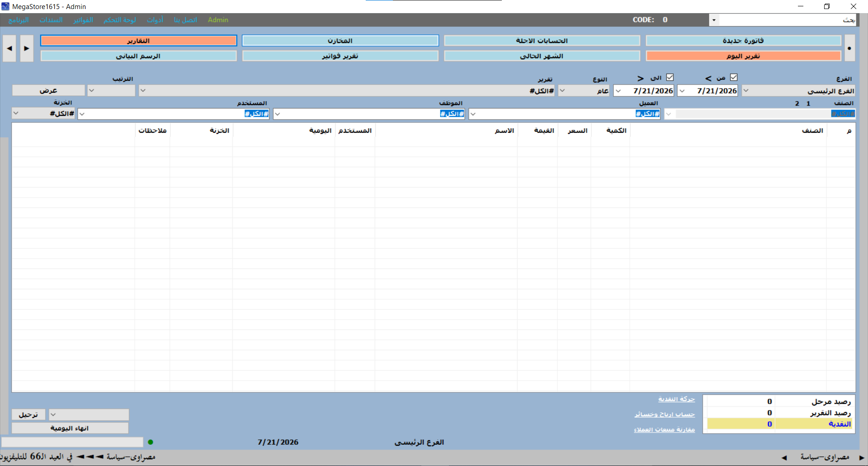Image resolution: width=868 pixels, height=466 pixels.
Task: Expand the الترتيب sort dropdown
Action: click(91, 90)
